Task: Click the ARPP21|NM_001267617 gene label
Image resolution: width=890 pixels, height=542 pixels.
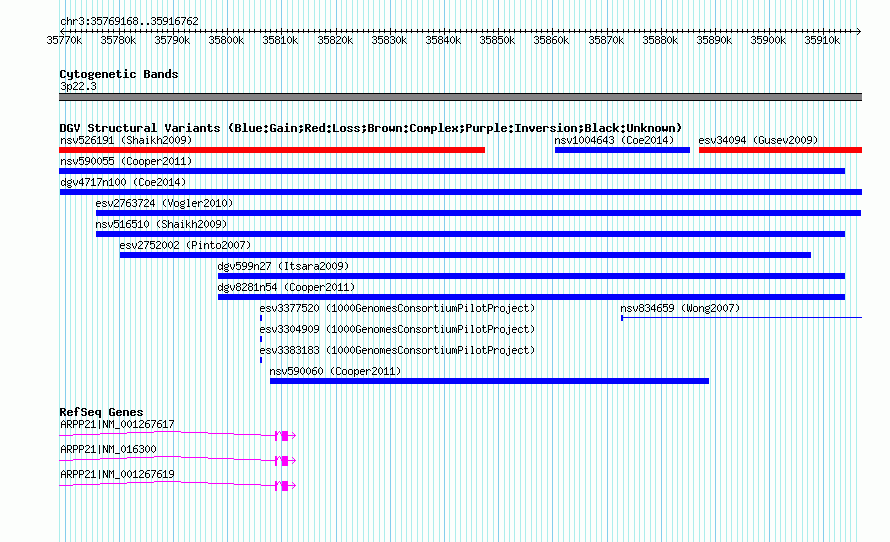Action: pyautogui.click(x=117, y=425)
